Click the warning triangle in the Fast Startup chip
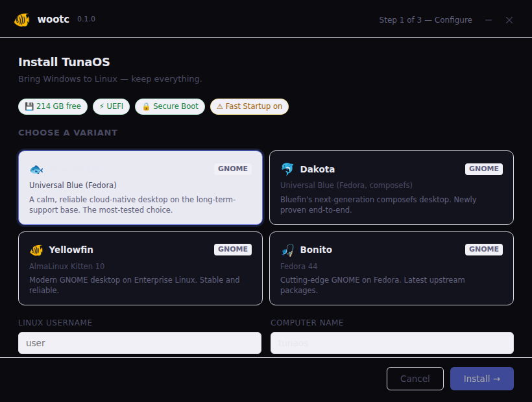Image resolution: width=532 pixels, height=402 pixels. coord(219,106)
